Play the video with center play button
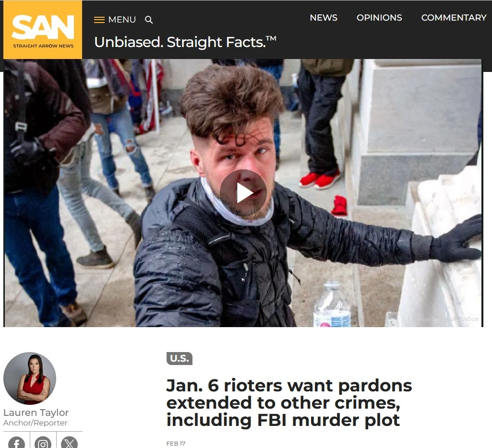This screenshot has width=492, height=448. [x=243, y=193]
